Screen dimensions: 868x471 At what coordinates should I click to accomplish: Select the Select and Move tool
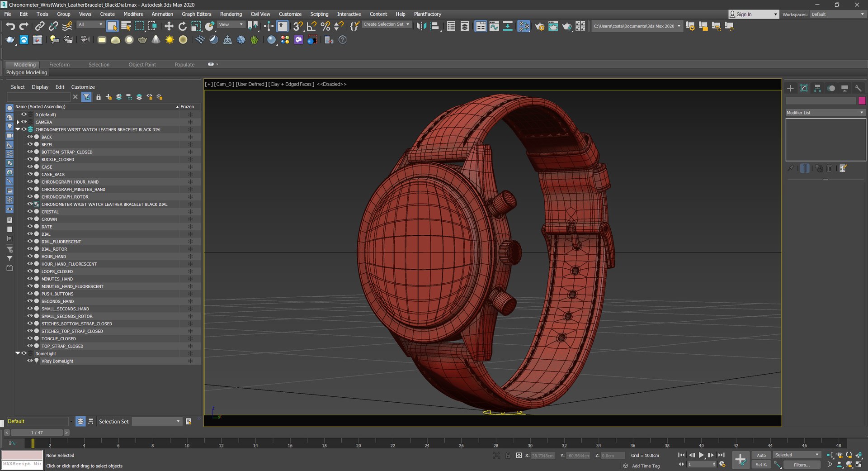169,26
